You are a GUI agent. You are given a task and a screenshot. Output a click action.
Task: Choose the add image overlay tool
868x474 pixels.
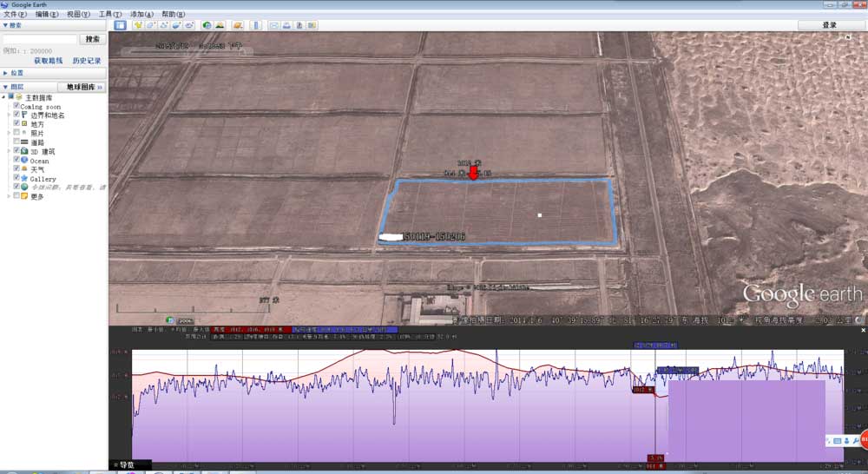[x=176, y=25]
